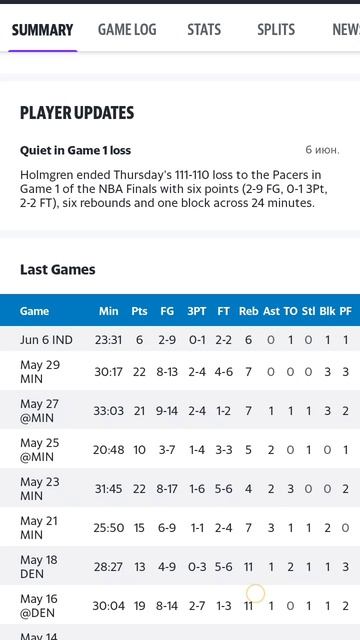Viewport: 360px width, 640px height.
Task: Open the May 25 @MIN game row
Action: pyautogui.click(x=180, y=449)
